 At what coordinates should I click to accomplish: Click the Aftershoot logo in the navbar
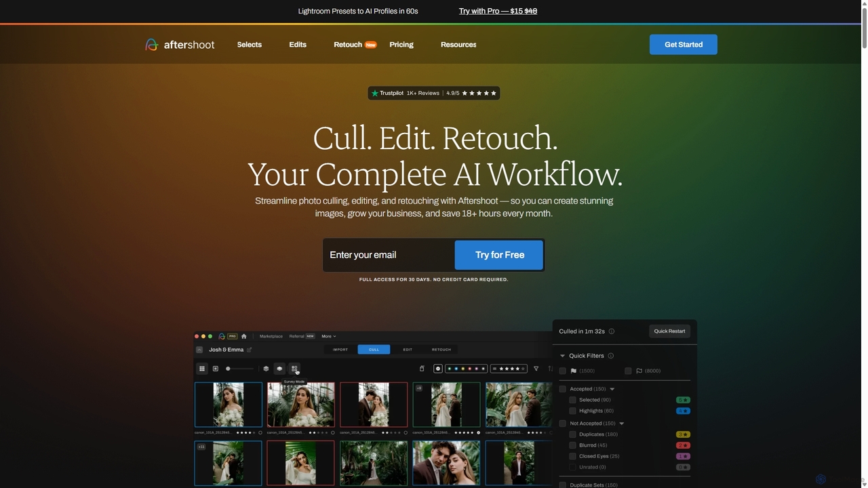pyautogui.click(x=180, y=45)
